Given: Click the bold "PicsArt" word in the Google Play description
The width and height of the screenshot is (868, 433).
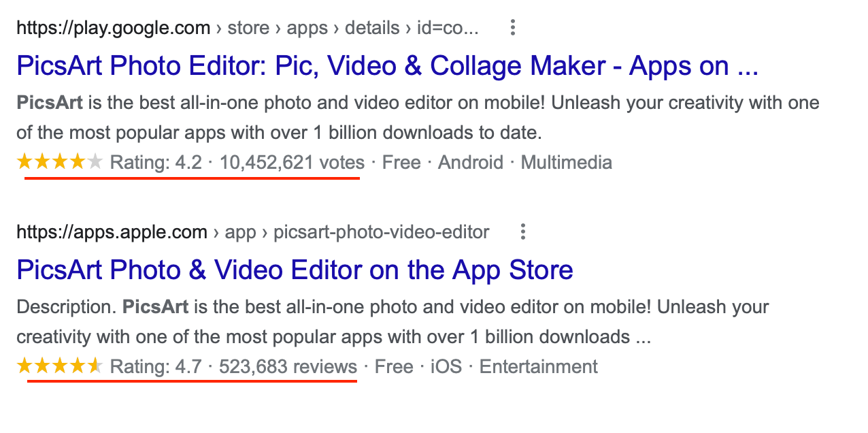Looking at the screenshot, I should [x=50, y=103].
